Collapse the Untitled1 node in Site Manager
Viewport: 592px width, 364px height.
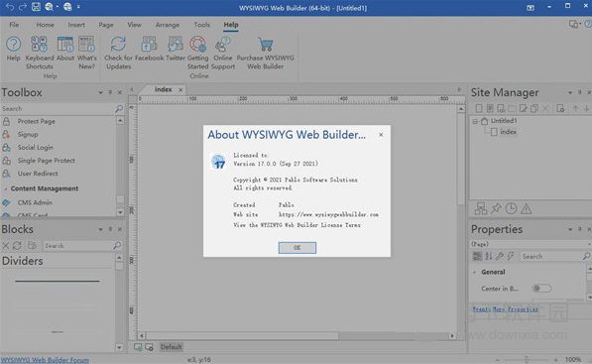pyautogui.click(x=476, y=121)
